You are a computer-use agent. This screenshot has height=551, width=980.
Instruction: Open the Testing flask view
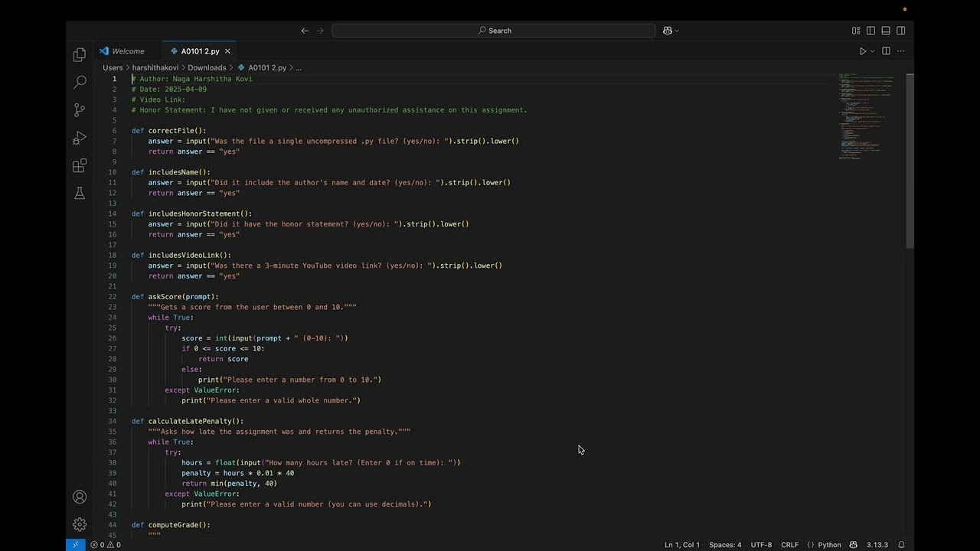click(x=80, y=194)
